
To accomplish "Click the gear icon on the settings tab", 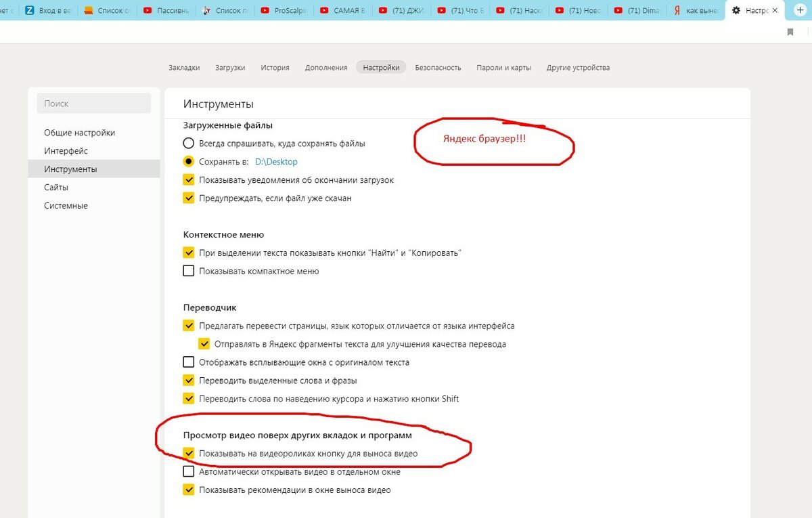I will (736, 11).
